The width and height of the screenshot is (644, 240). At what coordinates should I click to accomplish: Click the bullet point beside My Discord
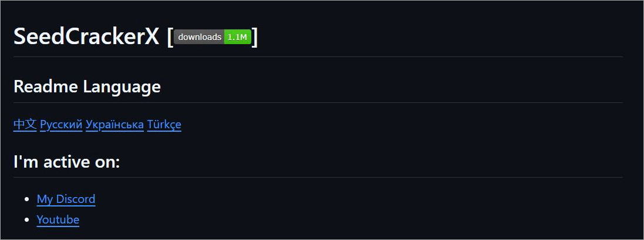[x=26, y=199]
